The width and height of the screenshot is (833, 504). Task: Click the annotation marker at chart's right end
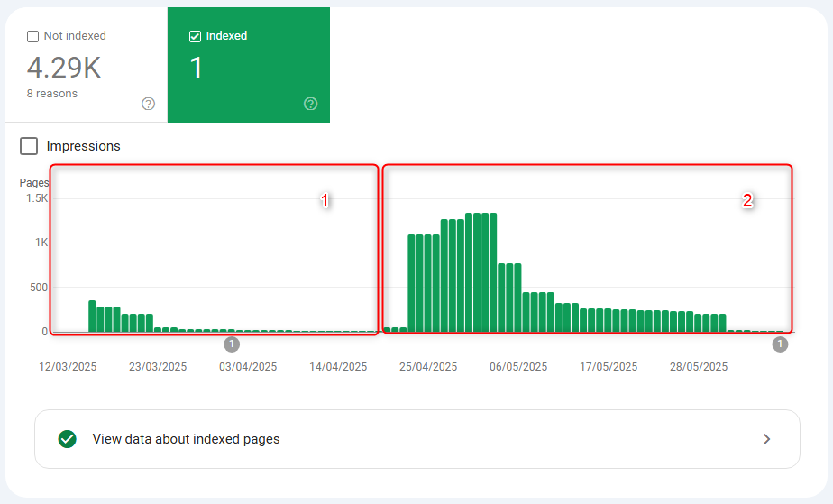point(780,344)
